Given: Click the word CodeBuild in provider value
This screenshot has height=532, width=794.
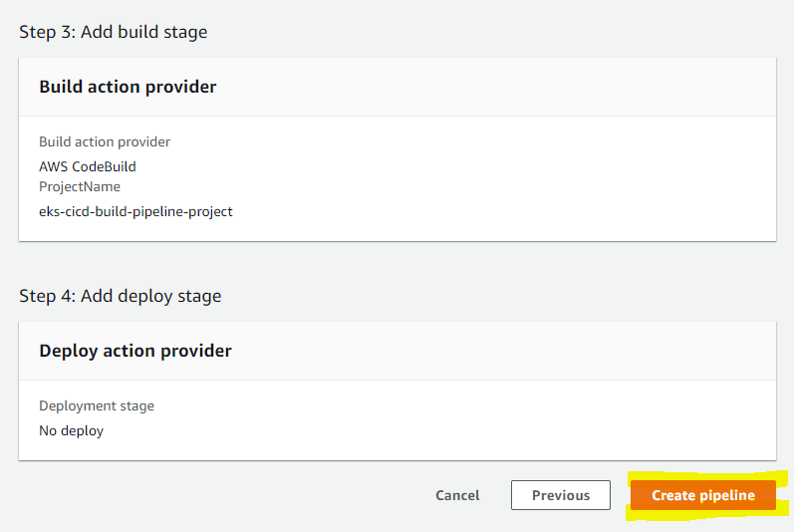Looking at the screenshot, I should coord(105,166).
